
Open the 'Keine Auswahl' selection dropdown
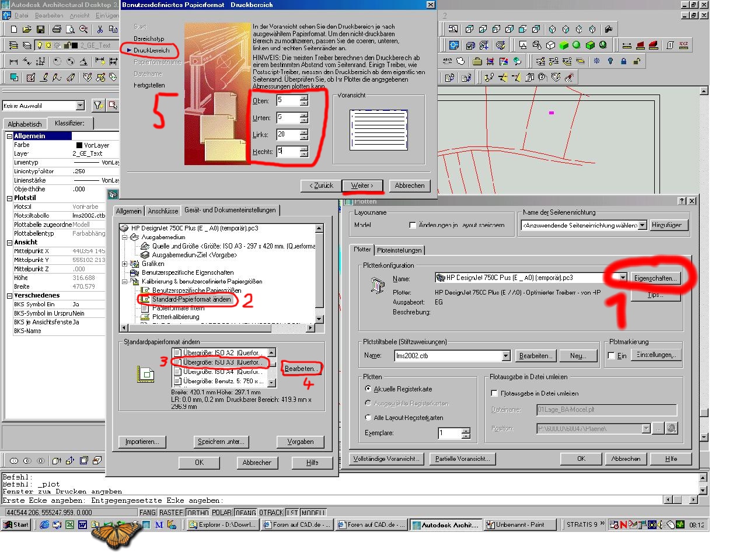81,106
